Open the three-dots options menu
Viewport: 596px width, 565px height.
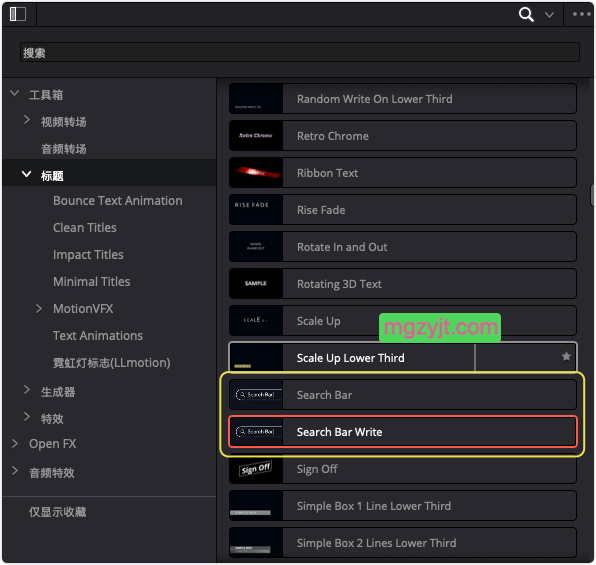[582, 14]
